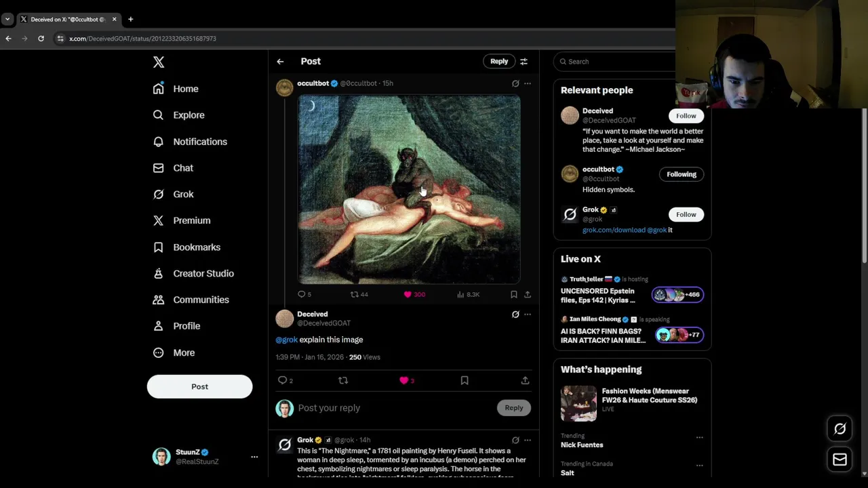Screen dimensions: 868x488
Task: Open reply sort settings icon
Action: coord(524,62)
